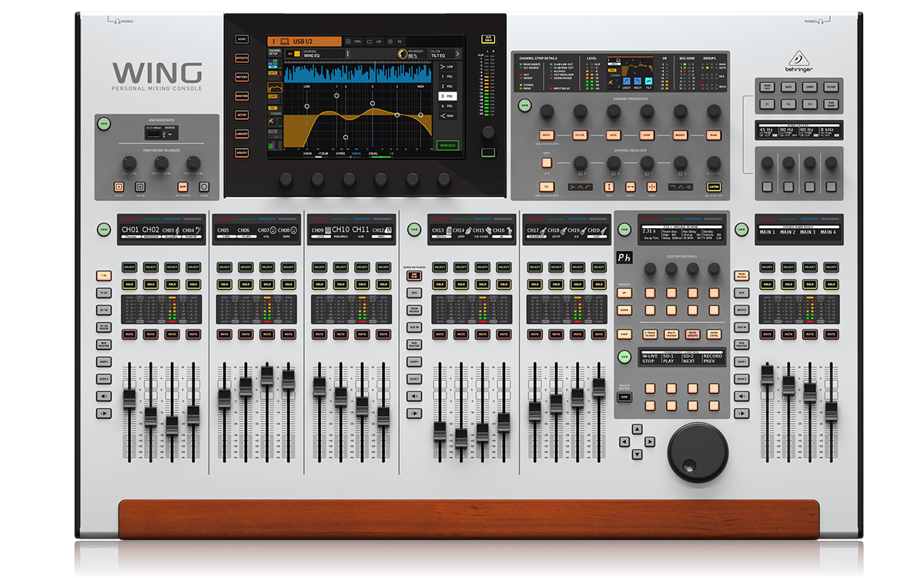
Task: Grab the MAIN 1 fader cap
Action: click(767, 377)
